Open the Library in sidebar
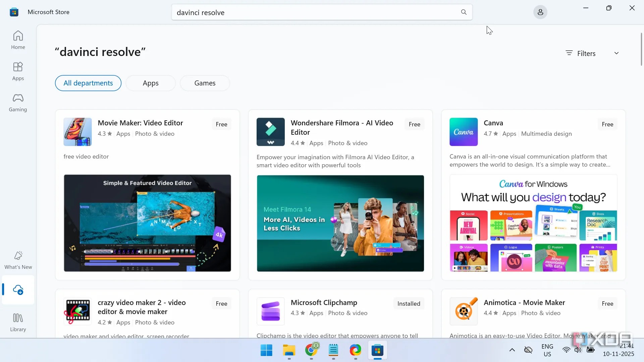 pyautogui.click(x=18, y=322)
